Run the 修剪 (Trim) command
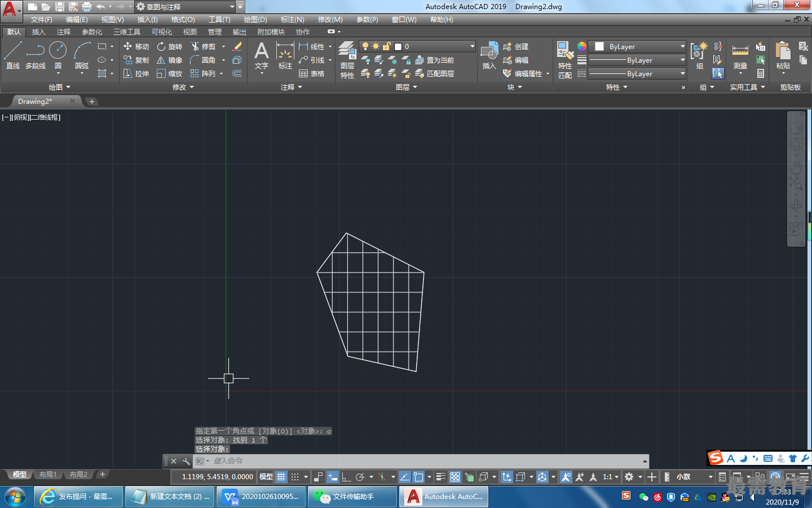The width and height of the screenshot is (812, 508). [204, 46]
